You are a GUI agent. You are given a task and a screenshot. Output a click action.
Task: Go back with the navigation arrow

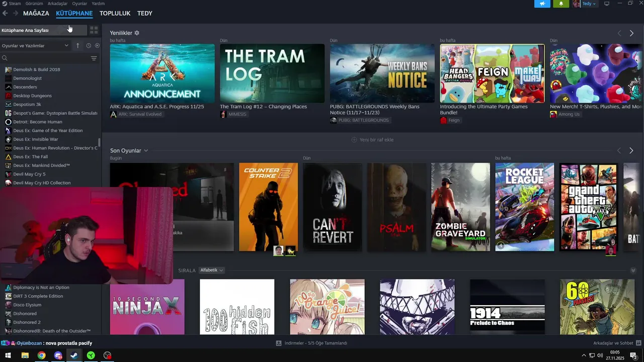(5, 13)
